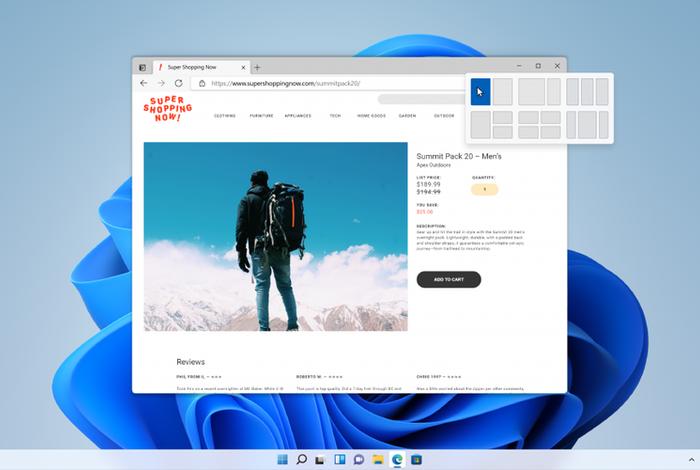Snap to top-right quadrant of four-grid layout
700x470 pixels.
tap(551, 117)
